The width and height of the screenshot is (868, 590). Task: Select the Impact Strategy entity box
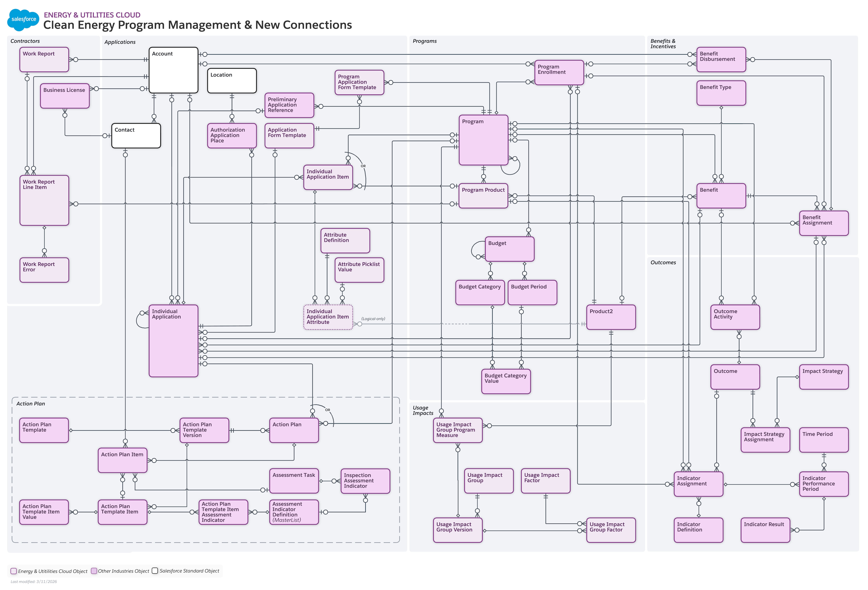[x=824, y=376]
